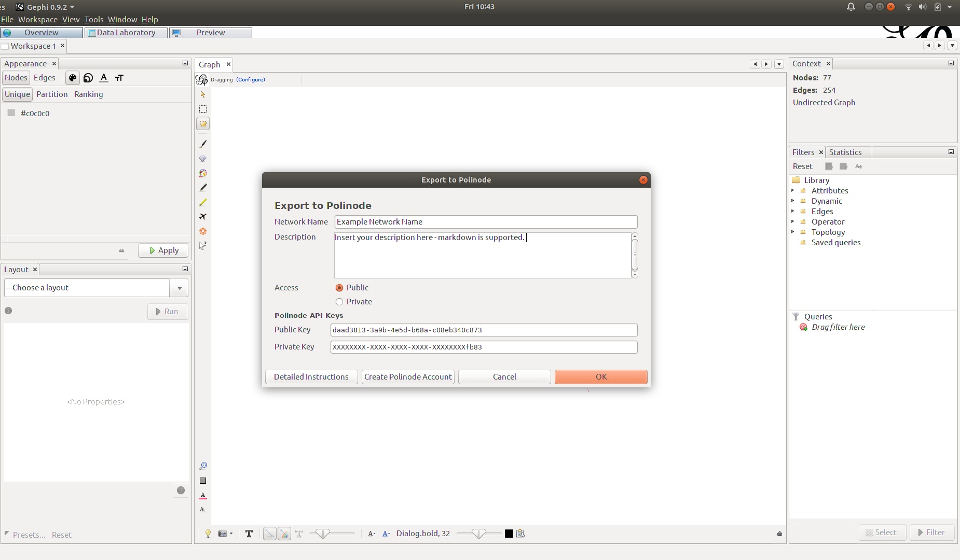Viewport: 960px width, 560px height.
Task: Toggle show node labels bold T
Action: [x=249, y=534]
